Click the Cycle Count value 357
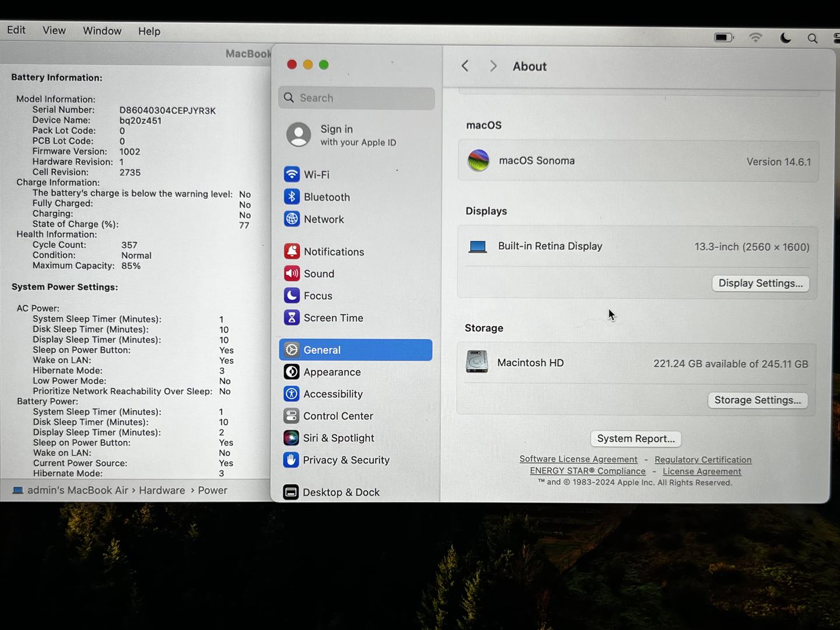840x630 pixels. (x=129, y=245)
